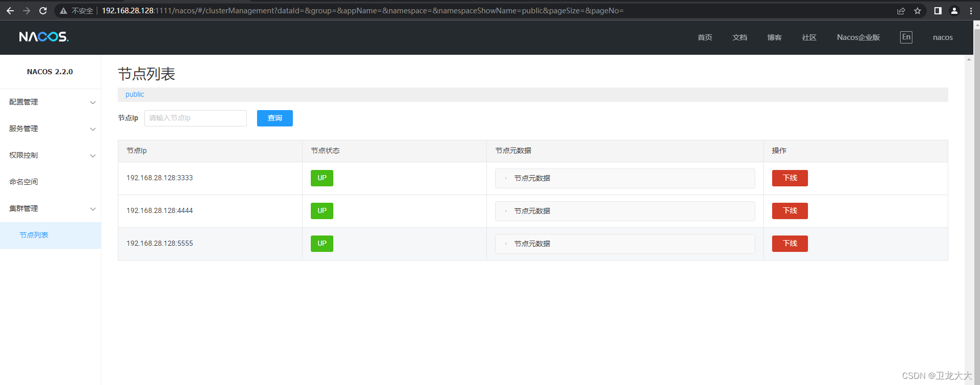Expand the 权限控制 menu
Screen dimensions: 980x385
tap(50, 156)
